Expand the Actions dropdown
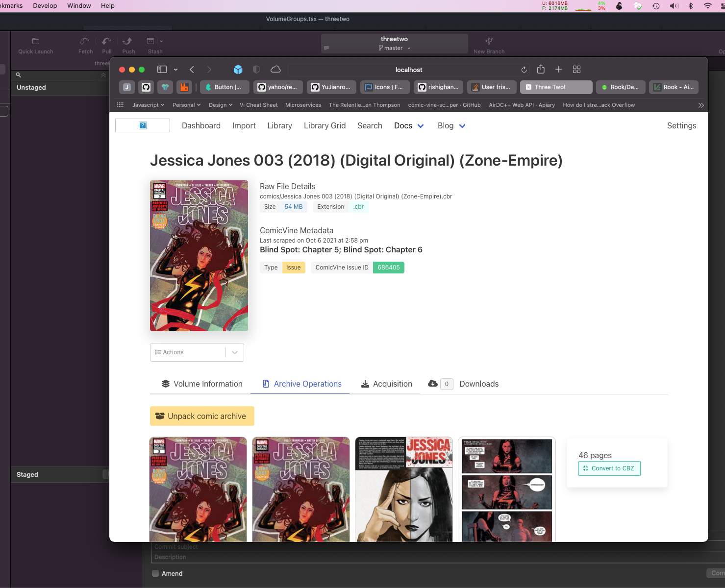Image resolution: width=725 pixels, height=588 pixels. pyautogui.click(x=235, y=352)
